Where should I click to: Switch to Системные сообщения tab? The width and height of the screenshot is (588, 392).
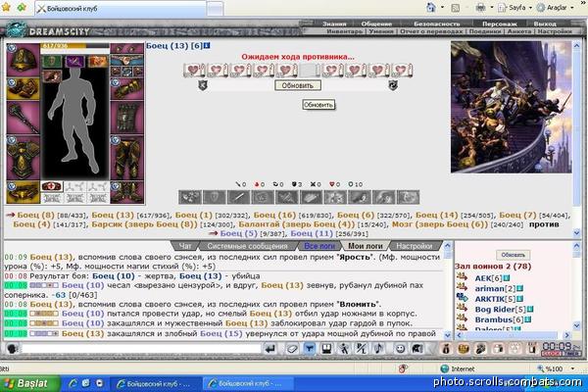point(248,246)
